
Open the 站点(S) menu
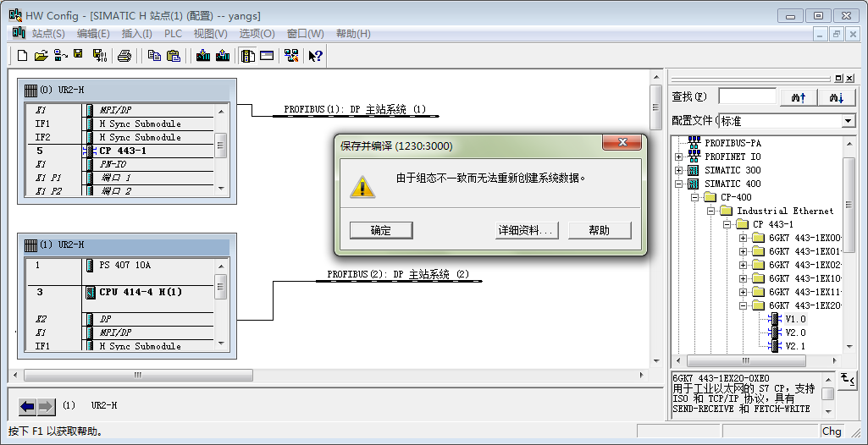[x=48, y=34]
